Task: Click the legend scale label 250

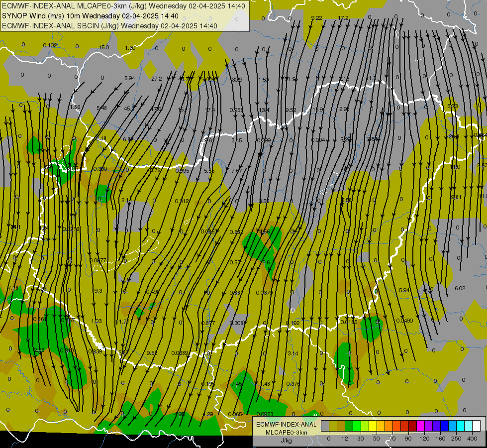Action: coord(456,439)
